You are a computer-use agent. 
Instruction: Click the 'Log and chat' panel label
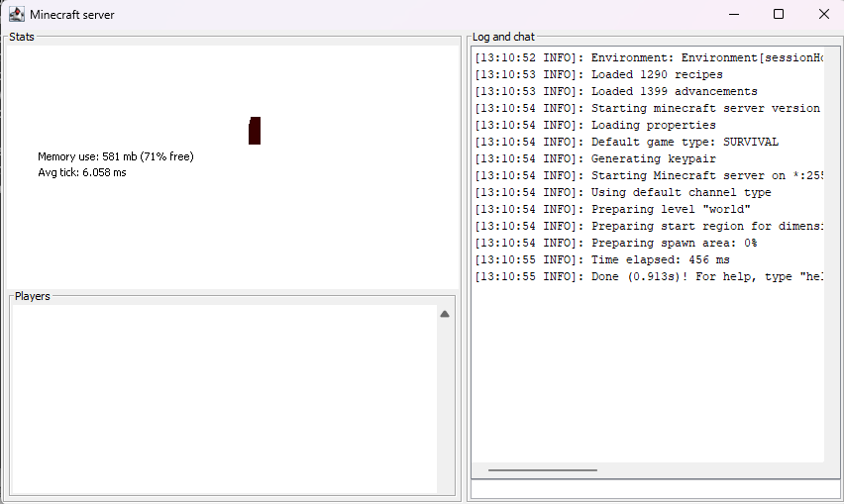(503, 37)
